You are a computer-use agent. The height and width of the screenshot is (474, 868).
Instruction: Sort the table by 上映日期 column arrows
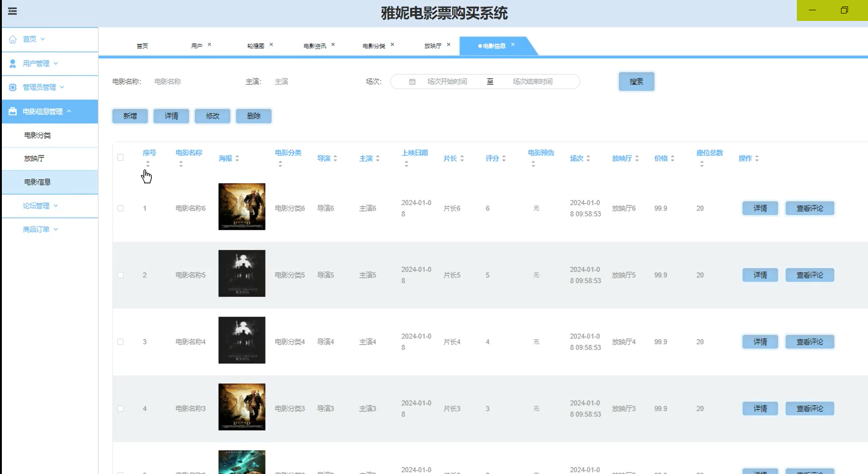(407, 164)
